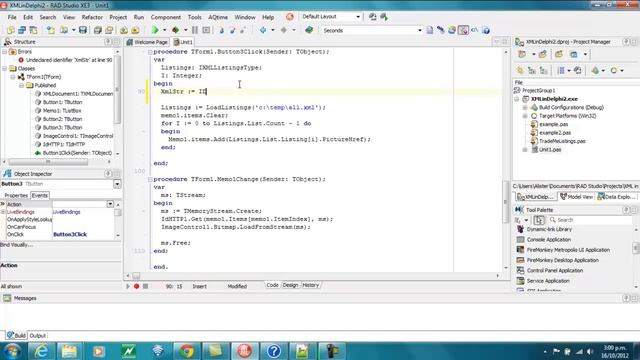Image resolution: width=640 pixels, height=360 pixels.
Task: Open Internet Explorer from the taskbar
Action: (41, 351)
